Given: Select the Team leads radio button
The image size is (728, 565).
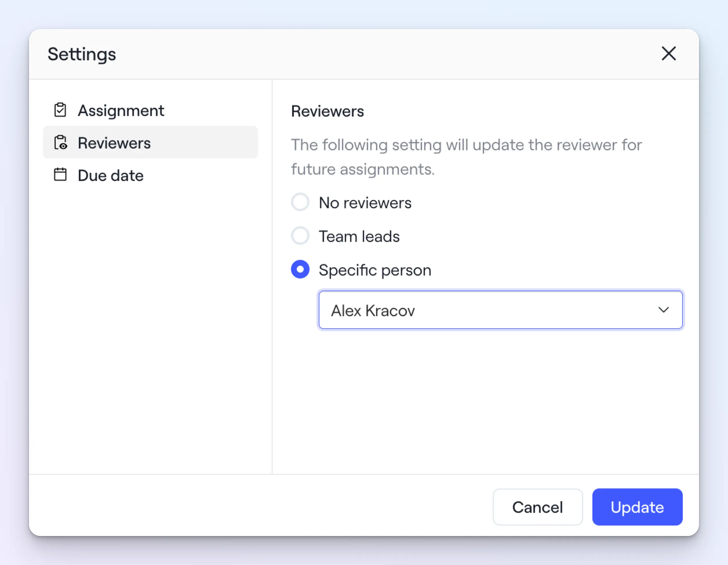Looking at the screenshot, I should [x=300, y=236].
